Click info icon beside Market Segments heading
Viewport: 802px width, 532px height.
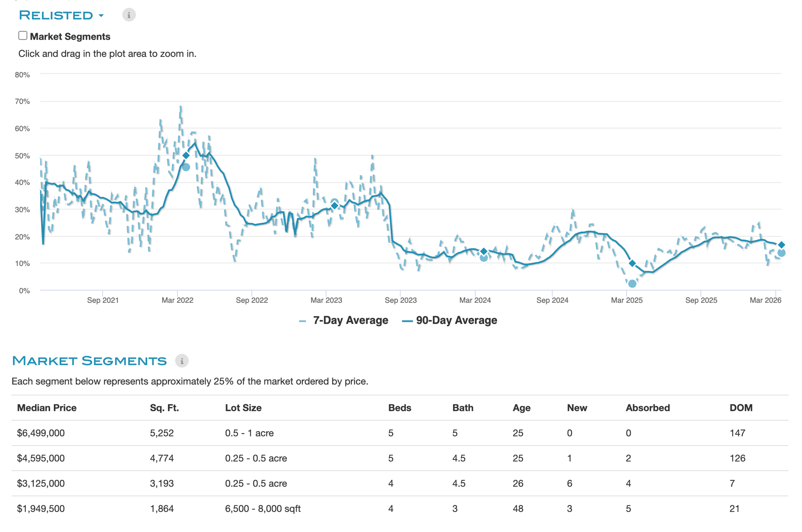coord(182,361)
